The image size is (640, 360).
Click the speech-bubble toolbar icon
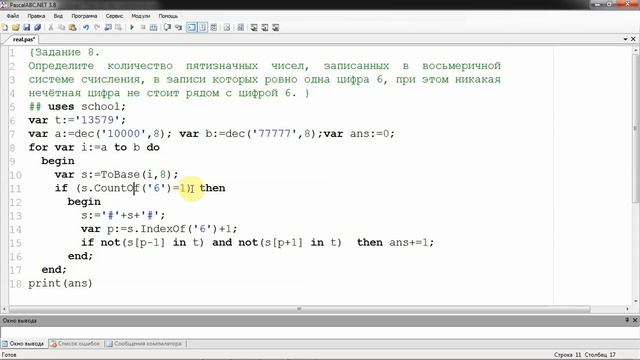pos(167,27)
